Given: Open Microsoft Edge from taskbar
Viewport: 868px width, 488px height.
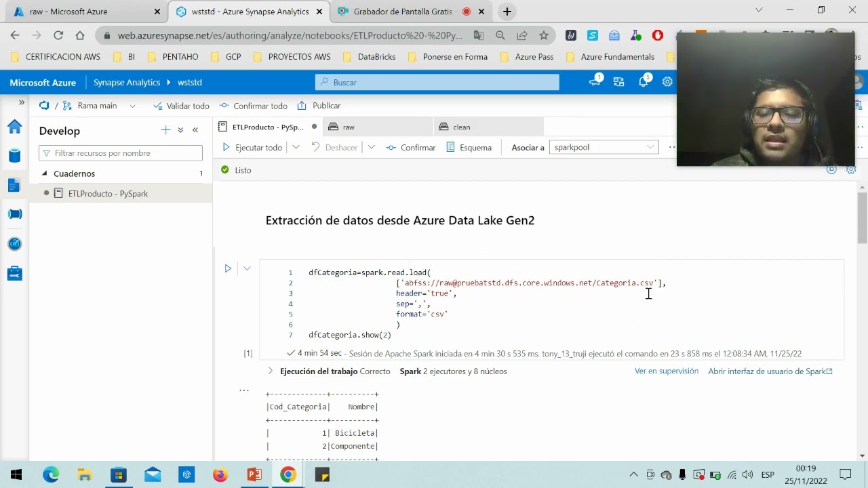Looking at the screenshot, I should [x=51, y=474].
